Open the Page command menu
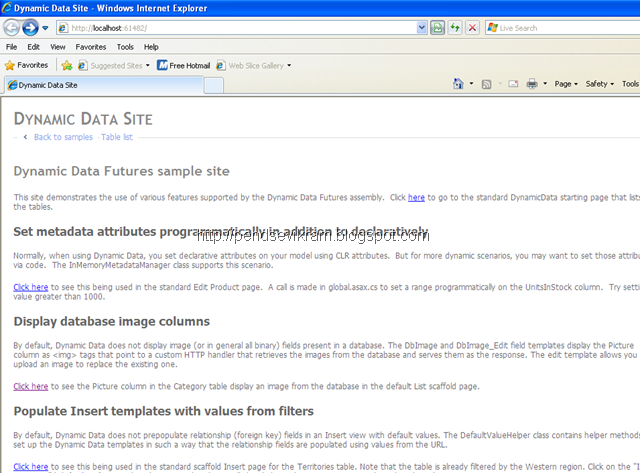 coord(566,84)
